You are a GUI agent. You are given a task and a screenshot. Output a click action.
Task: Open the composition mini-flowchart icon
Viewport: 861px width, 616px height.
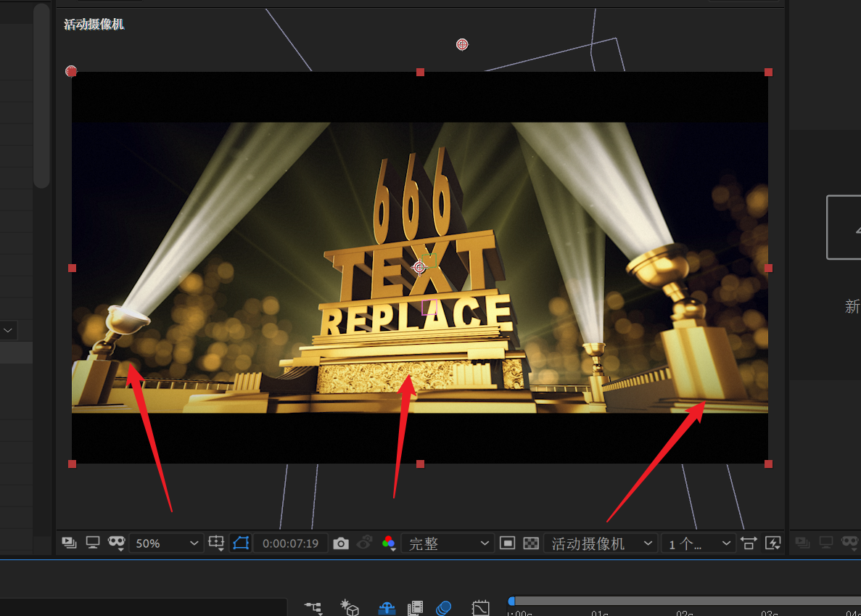[313, 608]
